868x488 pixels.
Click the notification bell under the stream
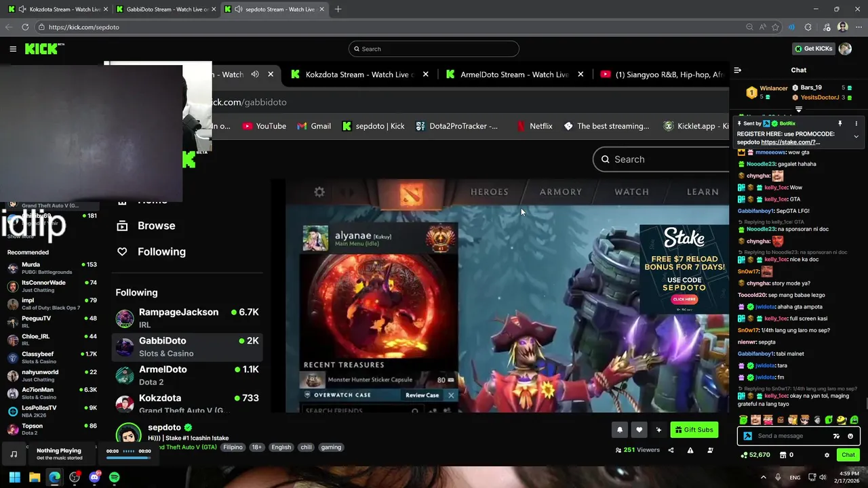coord(619,430)
